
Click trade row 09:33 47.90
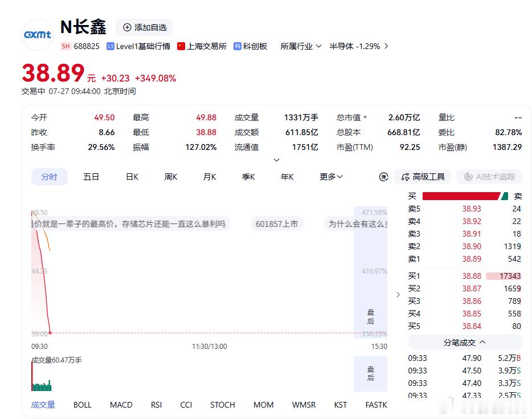pyautogui.click(x=464, y=358)
